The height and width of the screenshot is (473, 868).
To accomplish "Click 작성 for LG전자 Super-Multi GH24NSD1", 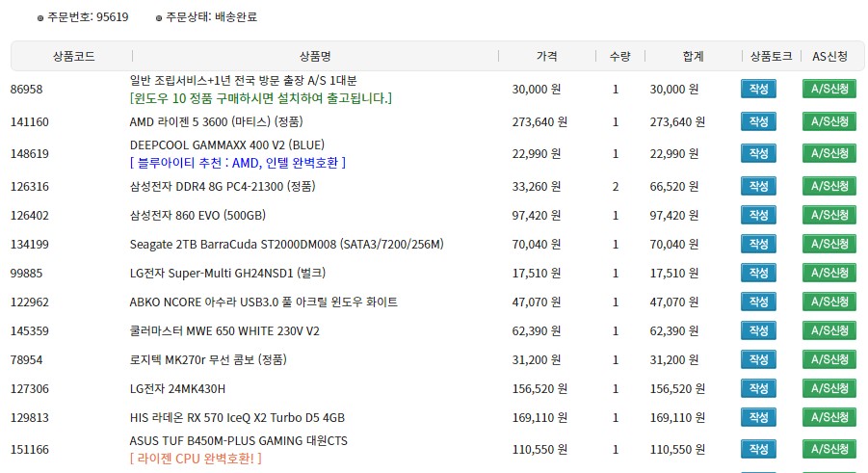I will point(758,273).
